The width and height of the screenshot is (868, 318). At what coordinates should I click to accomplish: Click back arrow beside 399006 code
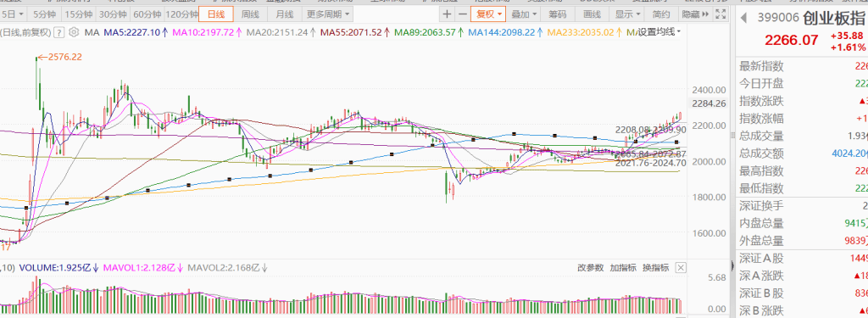pos(744,18)
